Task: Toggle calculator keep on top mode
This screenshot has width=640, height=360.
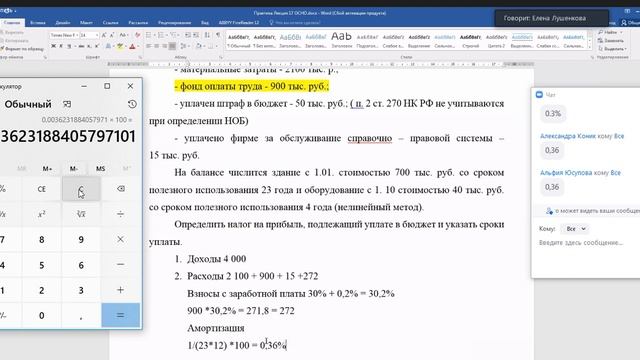Action: click(67, 104)
